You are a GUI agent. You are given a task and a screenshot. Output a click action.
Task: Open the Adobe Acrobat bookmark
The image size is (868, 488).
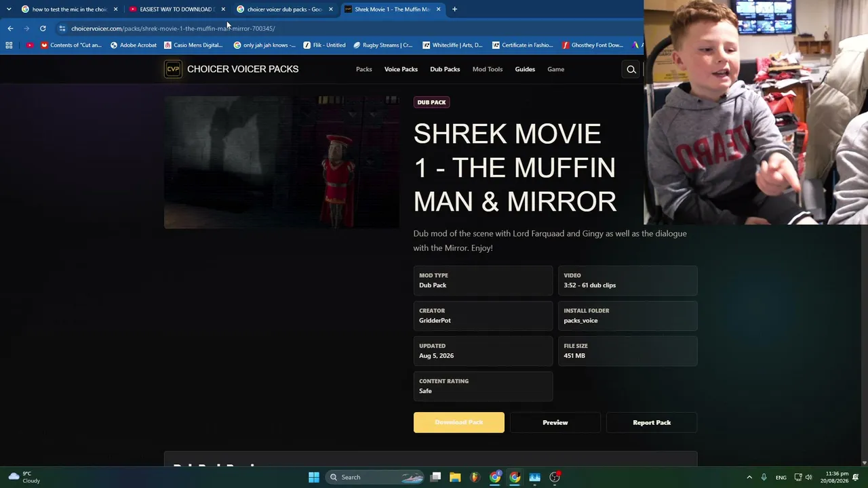click(133, 45)
